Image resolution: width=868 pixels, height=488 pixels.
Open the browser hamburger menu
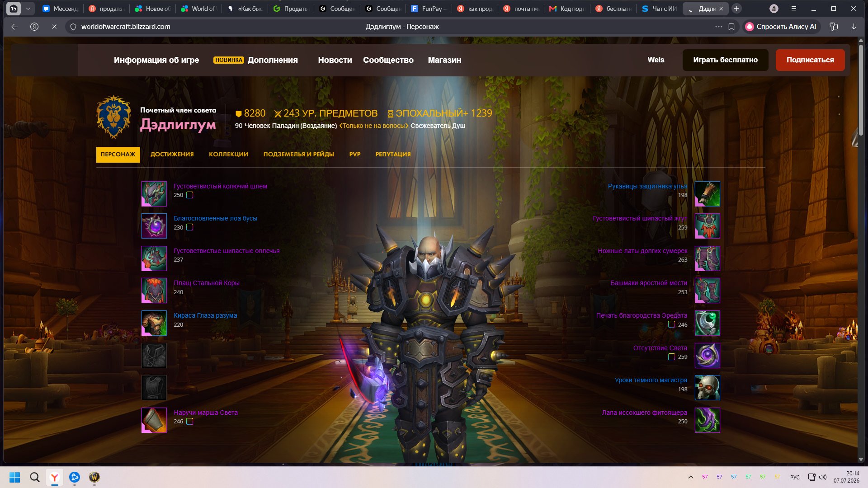pos(794,9)
